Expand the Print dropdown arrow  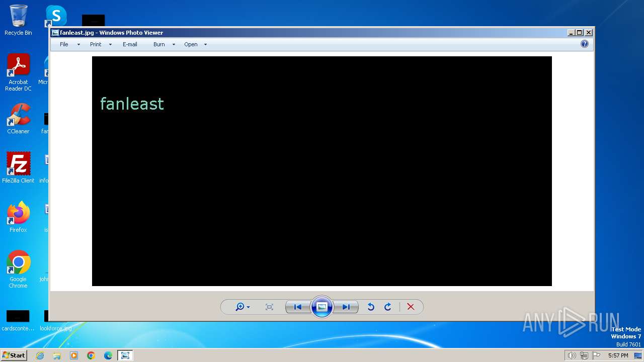(x=110, y=45)
